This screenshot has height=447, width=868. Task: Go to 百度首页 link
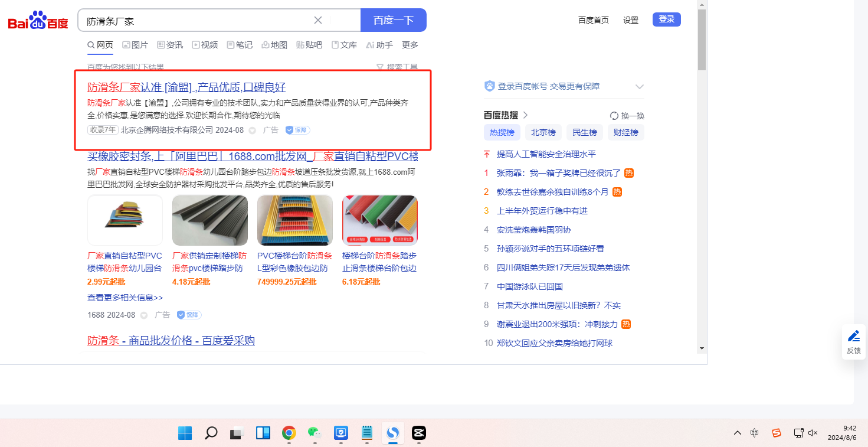click(594, 20)
